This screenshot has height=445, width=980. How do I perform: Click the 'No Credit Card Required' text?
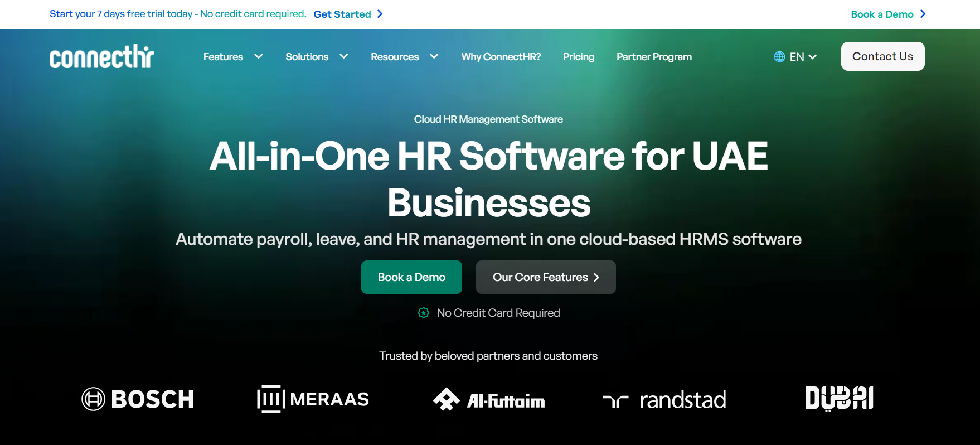point(498,313)
